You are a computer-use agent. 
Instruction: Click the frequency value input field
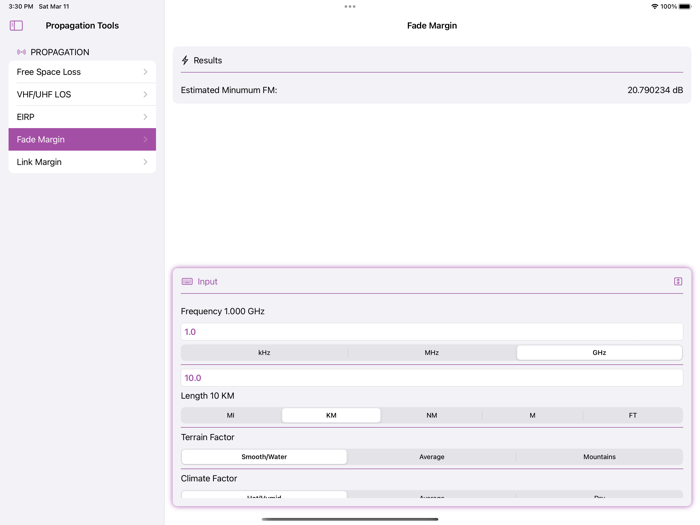click(x=431, y=332)
